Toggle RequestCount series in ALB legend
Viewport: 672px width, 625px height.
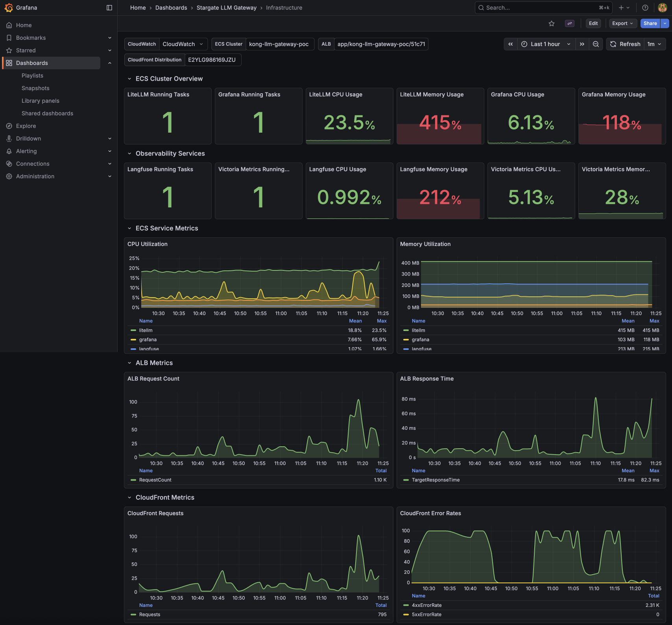pyautogui.click(x=155, y=480)
